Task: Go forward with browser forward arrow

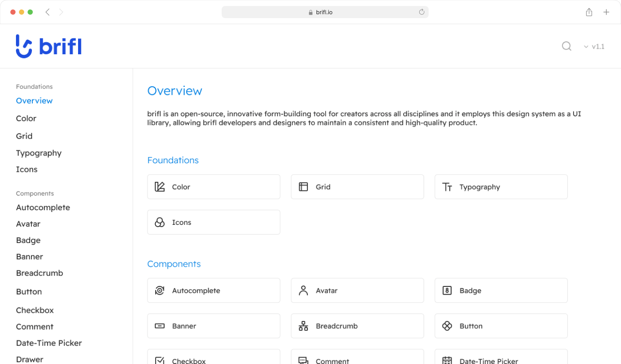Action: pyautogui.click(x=61, y=12)
